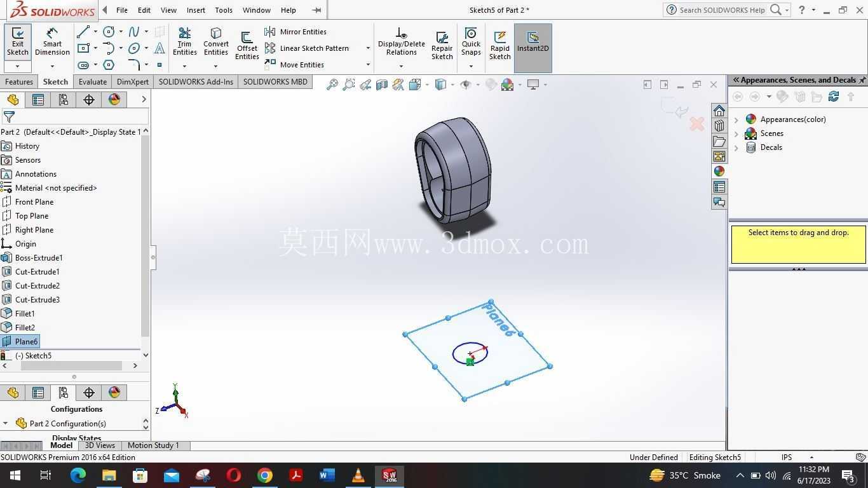Open the Tools menu
Screen dimensions: 868x488
(x=224, y=10)
